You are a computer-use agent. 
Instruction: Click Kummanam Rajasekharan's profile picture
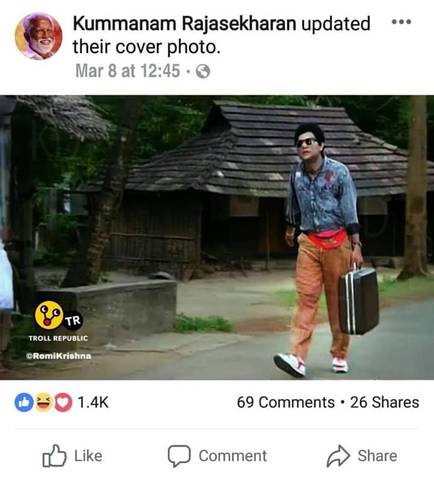point(39,36)
